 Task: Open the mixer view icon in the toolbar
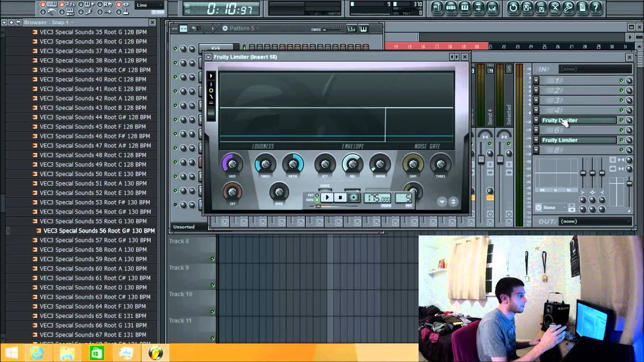coord(493,8)
